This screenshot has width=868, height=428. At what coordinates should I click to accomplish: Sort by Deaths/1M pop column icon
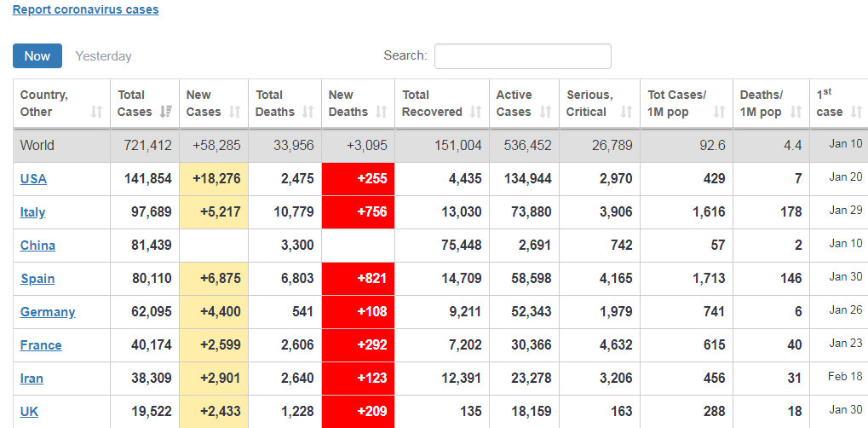(x=796, y=112)
